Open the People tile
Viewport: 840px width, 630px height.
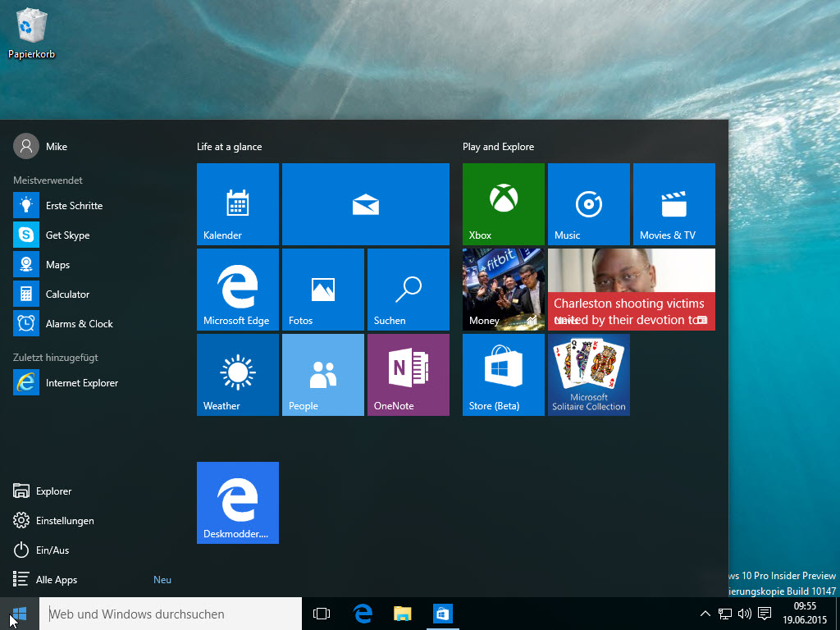[323, 374]
